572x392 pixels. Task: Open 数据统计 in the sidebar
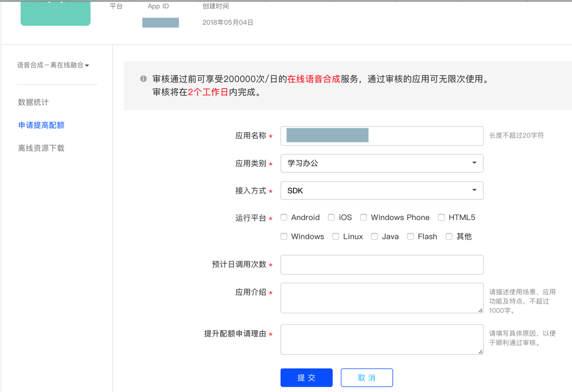pyautogui.click(x=33, y=102)
